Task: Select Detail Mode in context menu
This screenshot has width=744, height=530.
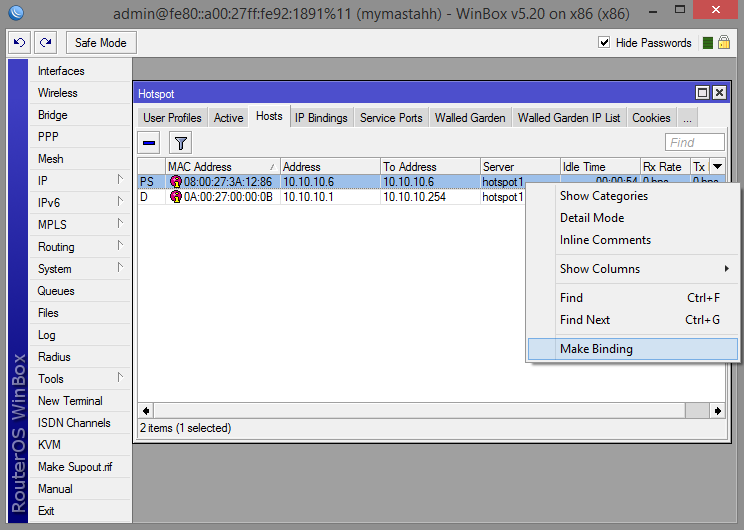Action: 632,218
